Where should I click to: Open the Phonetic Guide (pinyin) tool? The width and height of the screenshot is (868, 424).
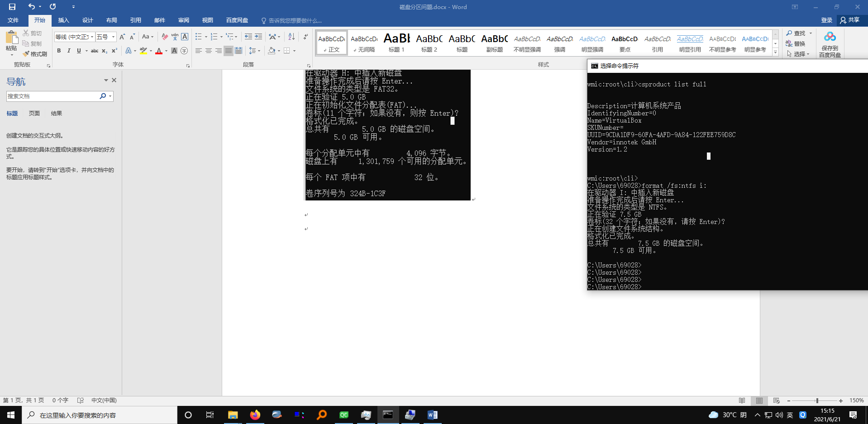click(x=175, y=37)
